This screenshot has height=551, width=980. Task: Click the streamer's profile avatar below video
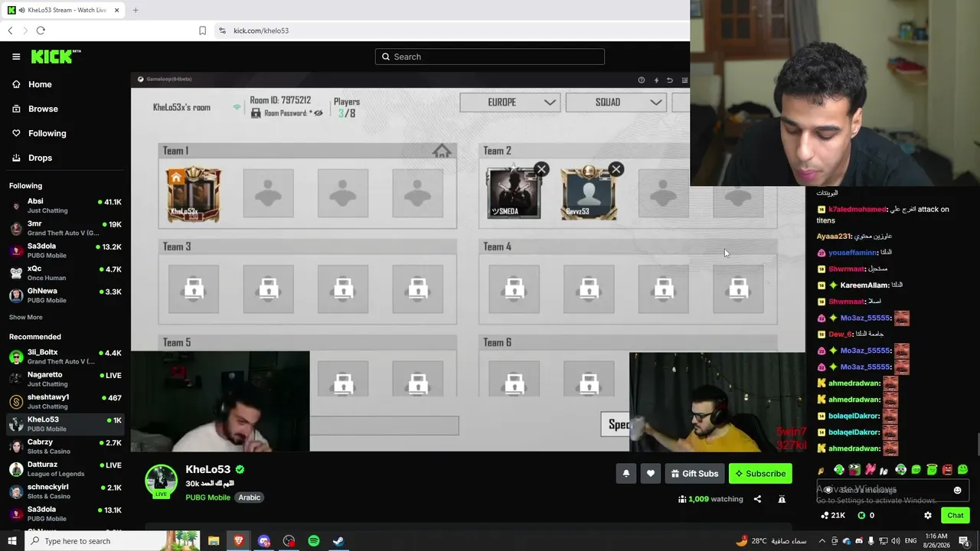tap(162, 481)
